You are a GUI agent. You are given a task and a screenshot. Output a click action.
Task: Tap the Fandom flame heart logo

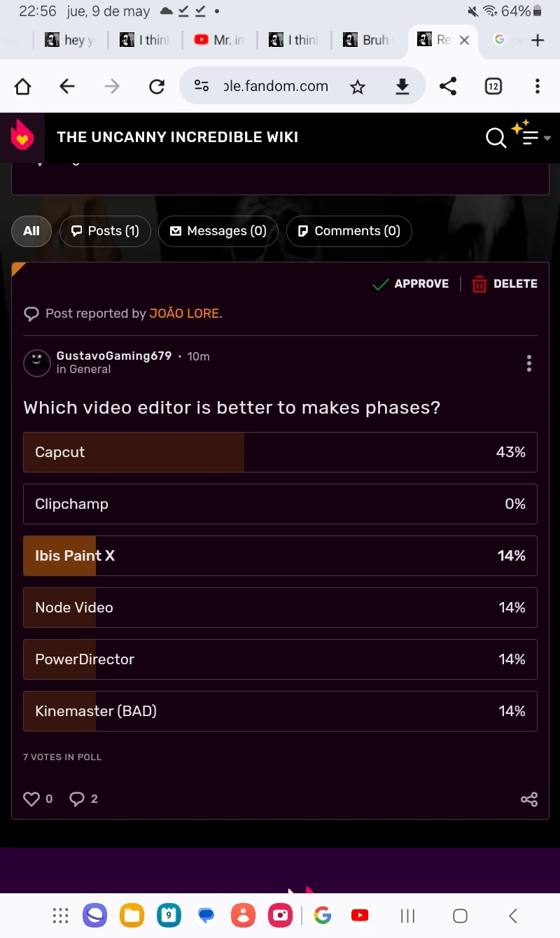[22, 136]
